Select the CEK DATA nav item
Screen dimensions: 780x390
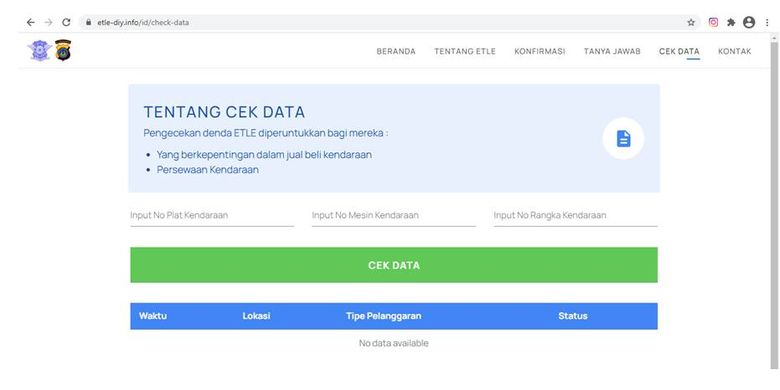click(x=679, y=51)
